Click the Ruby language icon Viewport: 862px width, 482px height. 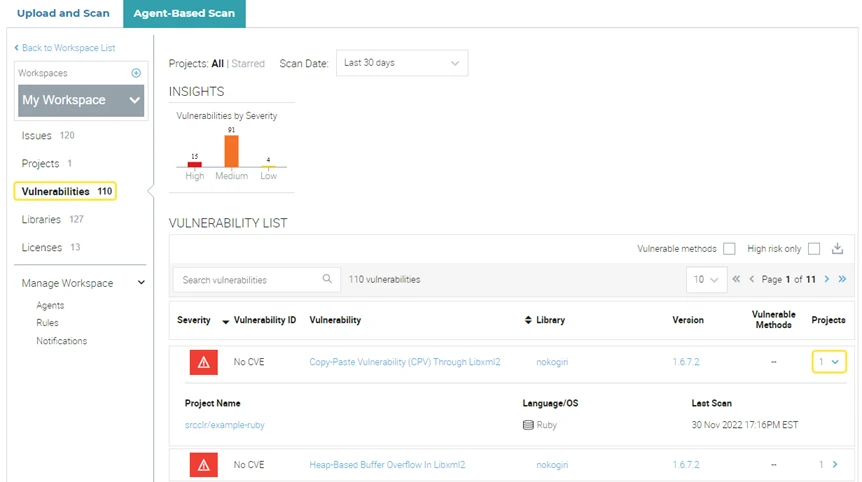pyautogui.click(x=528, y=425)
